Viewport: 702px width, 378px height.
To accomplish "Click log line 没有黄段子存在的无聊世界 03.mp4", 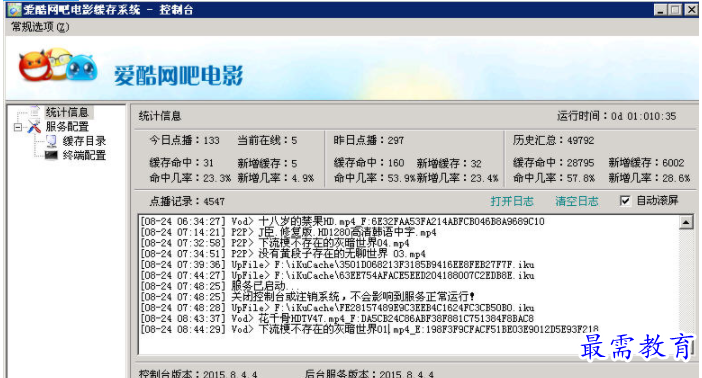I will (283, 254).
